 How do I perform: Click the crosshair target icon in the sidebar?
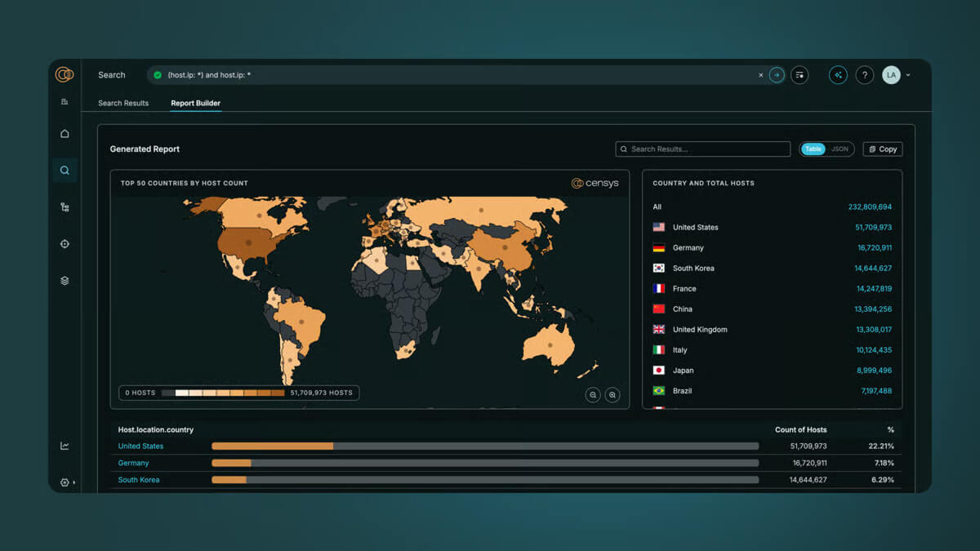(65, 243)
